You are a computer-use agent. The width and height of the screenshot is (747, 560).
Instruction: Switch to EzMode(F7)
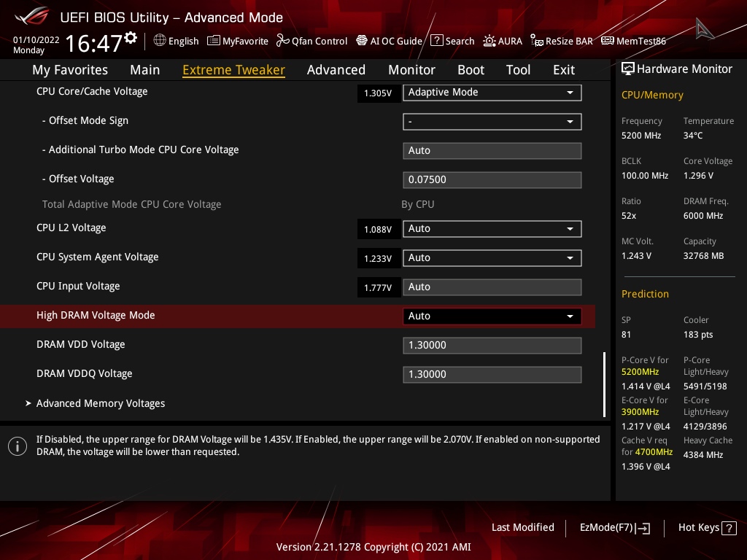pos(614,528)
